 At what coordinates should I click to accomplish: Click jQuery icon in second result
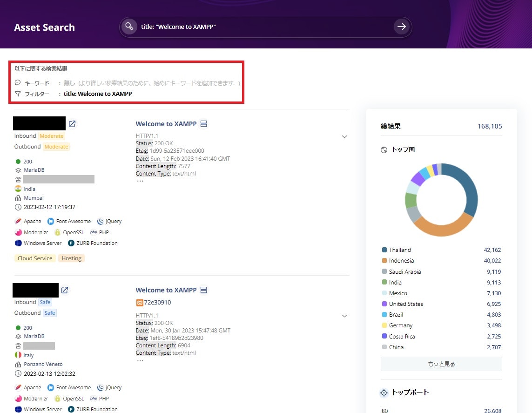click(x=100, y=387)
